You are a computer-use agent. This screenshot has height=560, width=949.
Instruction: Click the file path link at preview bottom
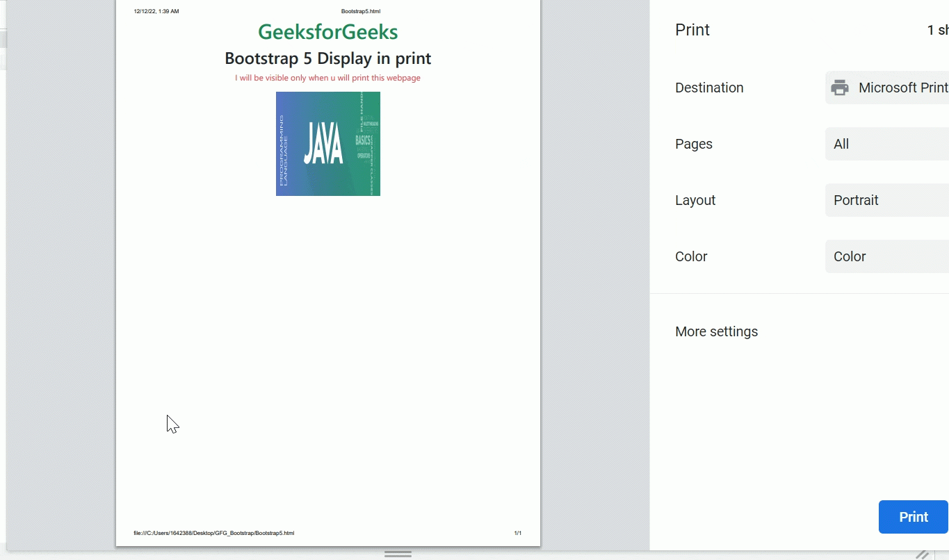(212, 533)
